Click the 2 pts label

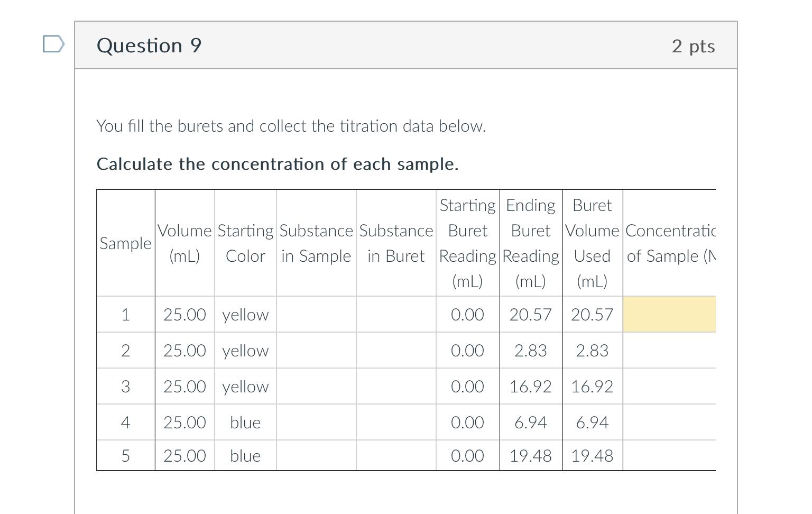(693, 46)
